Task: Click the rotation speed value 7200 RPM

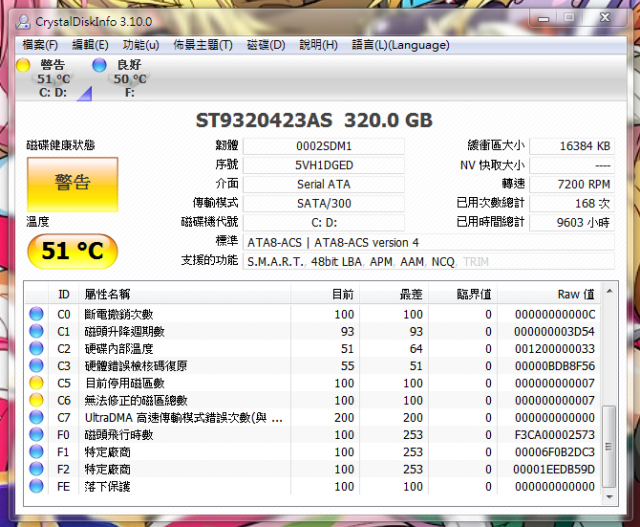Action: coord(572,184)
